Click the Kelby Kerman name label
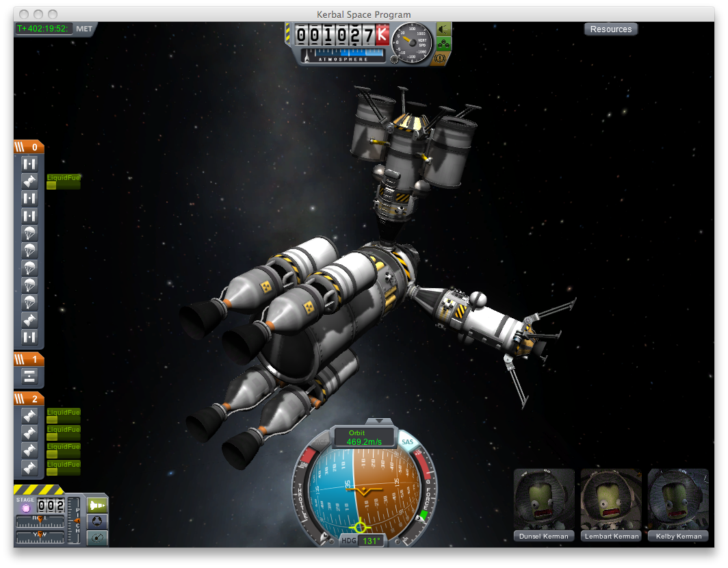728x568 pixels. click(x=678, y=536)
